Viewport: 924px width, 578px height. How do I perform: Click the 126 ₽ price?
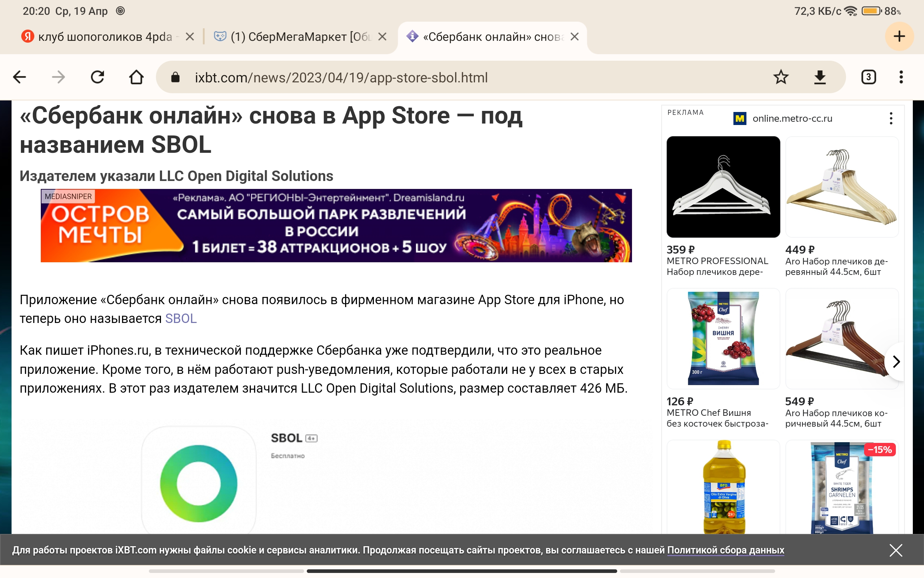tap(680, 401)
